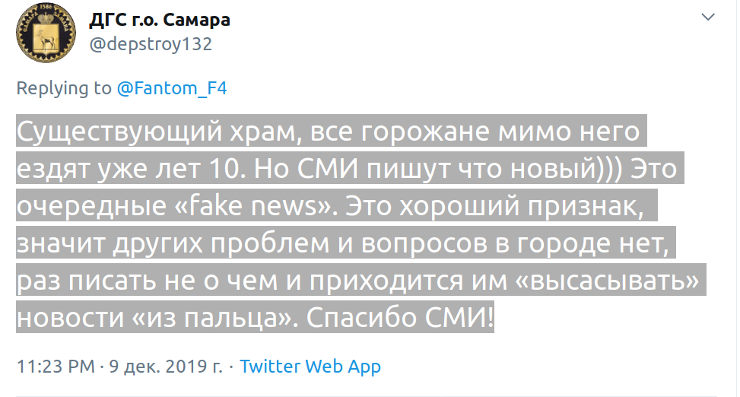Click 'ездят уже лет 10' text
740x397 pixels.
click(131, 169)
